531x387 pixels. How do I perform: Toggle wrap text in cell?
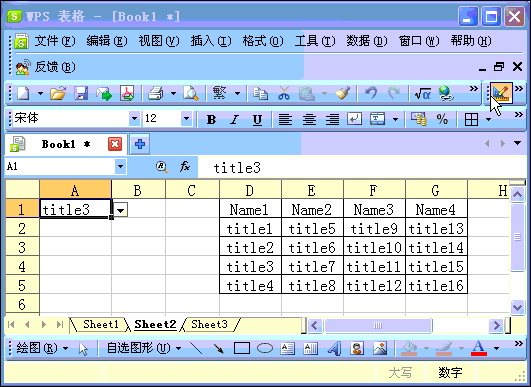click(354, 119)
